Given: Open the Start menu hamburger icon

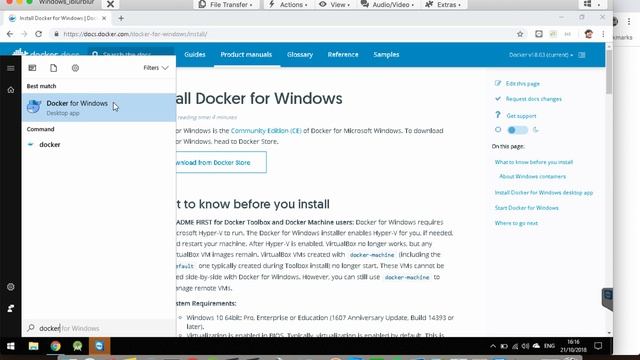Looking at the screenshot, I should click(11, 68).
